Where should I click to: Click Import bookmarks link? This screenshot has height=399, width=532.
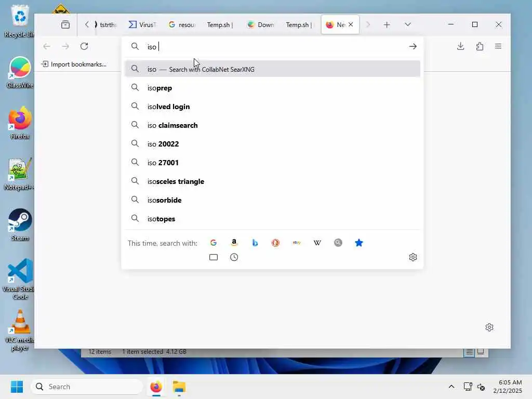(x=74, y=64)
